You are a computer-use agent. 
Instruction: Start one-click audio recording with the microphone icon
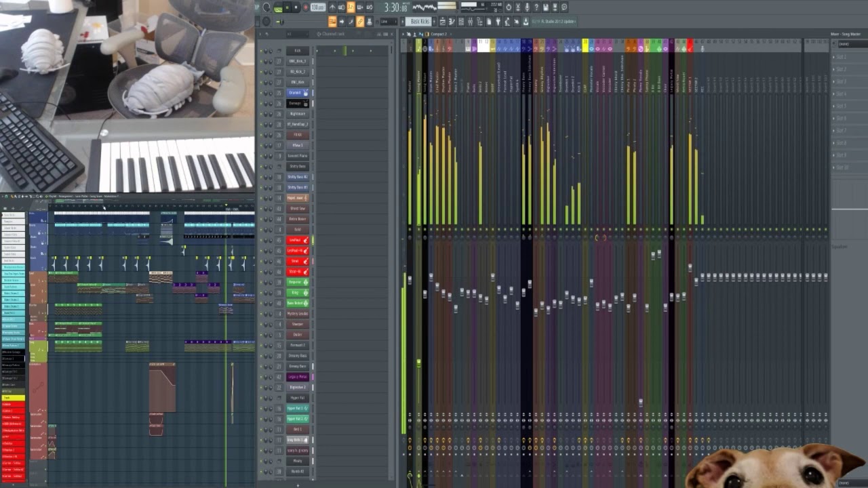(x=527, y=7)
